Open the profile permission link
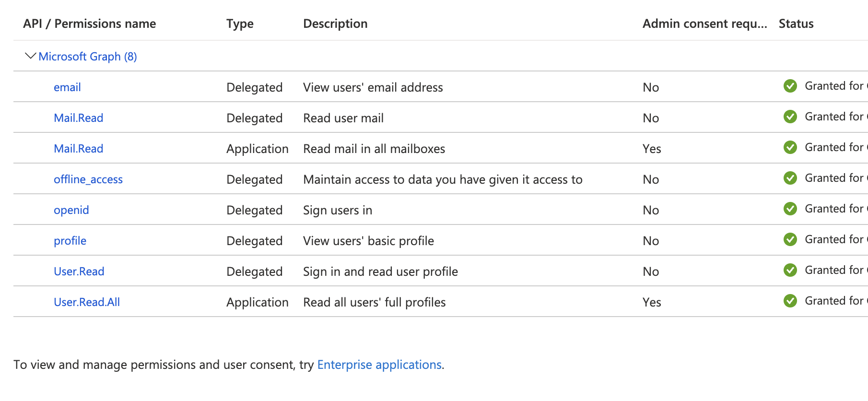This screenshot has height=401, width=868. (70, 241)
